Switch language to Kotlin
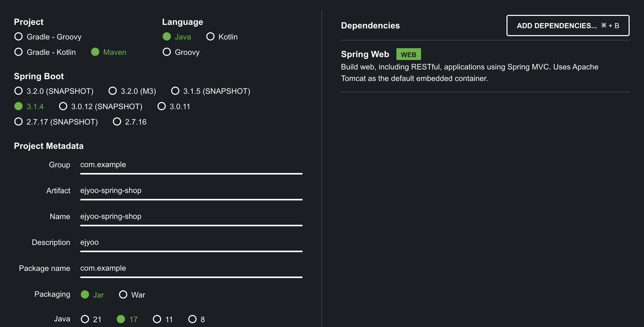Viewport: 644px width, 327px height. click(210, 37)
